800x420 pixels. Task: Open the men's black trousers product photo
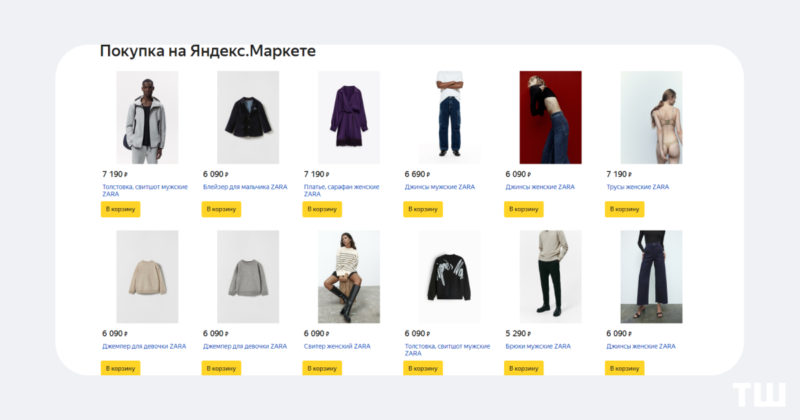pos(551,277)
